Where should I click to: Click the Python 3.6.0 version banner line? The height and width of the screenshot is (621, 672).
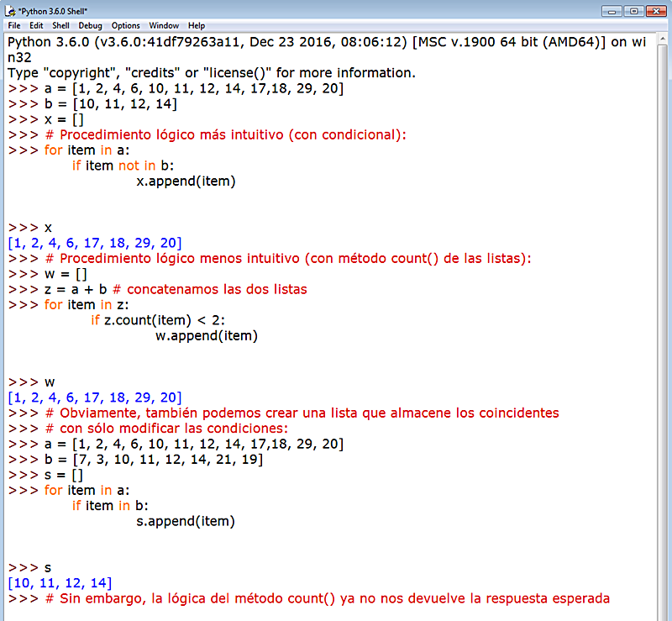328,41
